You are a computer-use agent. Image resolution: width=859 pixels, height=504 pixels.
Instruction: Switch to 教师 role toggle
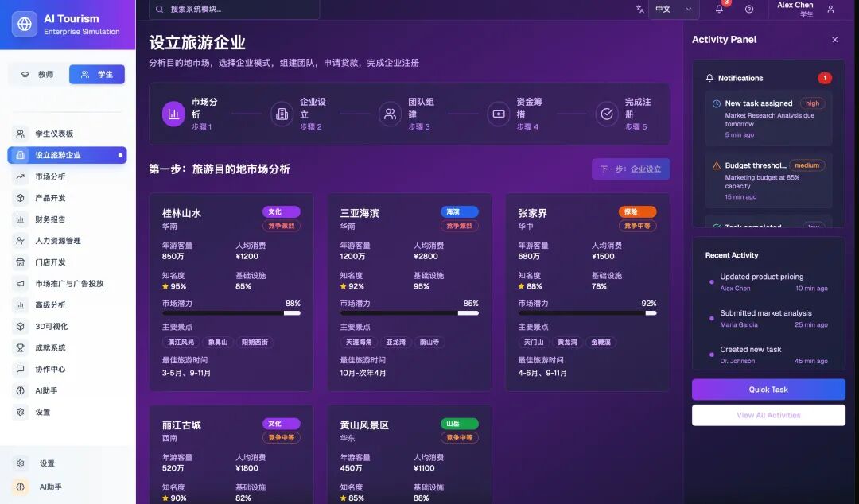(38, 74)
